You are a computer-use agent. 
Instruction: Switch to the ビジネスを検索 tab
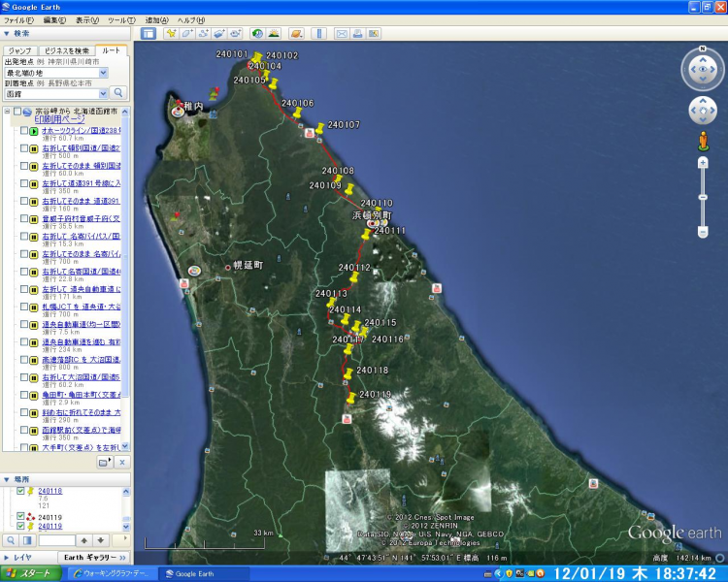[66, 50]
